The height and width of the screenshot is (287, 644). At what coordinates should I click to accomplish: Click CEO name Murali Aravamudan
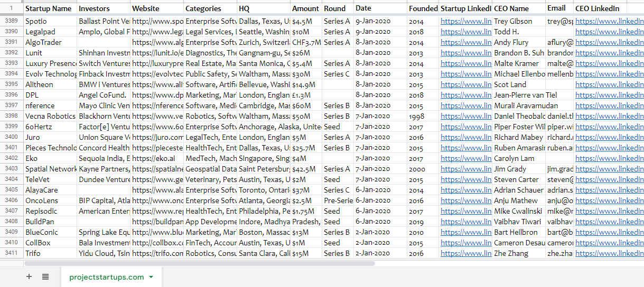click(519, 106)
